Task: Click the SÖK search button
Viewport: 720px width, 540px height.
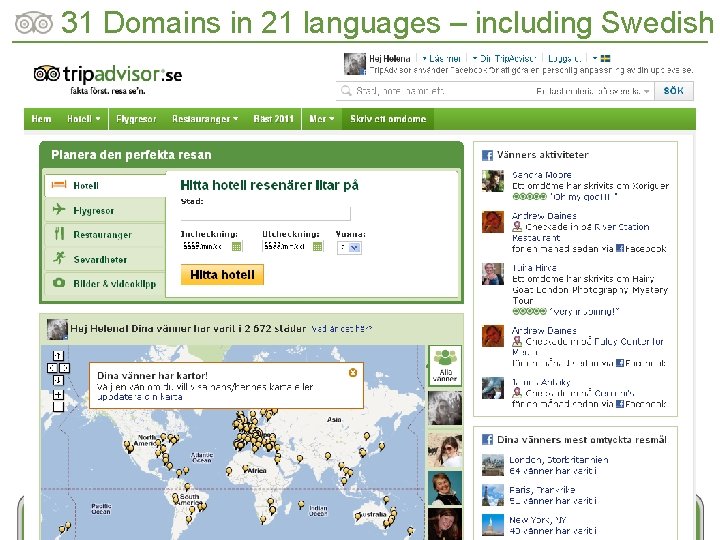Action: (x=674, y=91)
